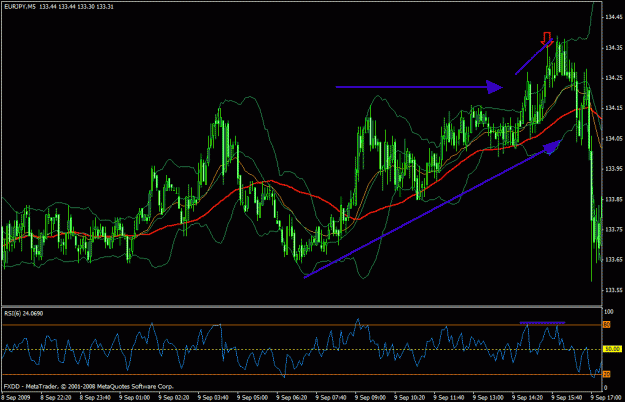Click the 133.95 price axis label
Viewport: 625px width, 402px height.
pos(613,169)
